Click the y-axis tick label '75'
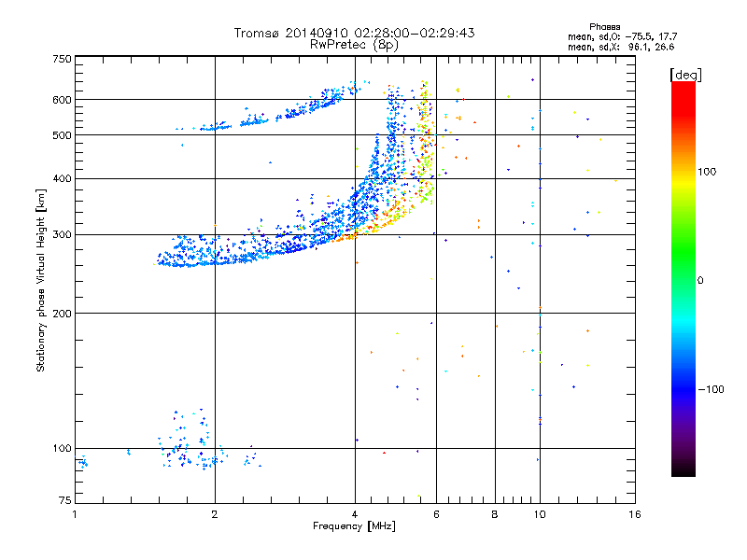 [65, 500]
